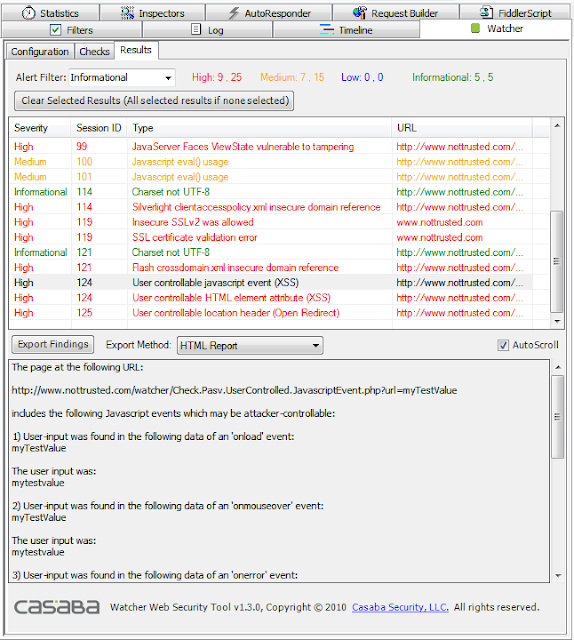Viewport: 574px width, 640px height.
Task: Select User controllable javascript event row
Action: tap(271, 282)
